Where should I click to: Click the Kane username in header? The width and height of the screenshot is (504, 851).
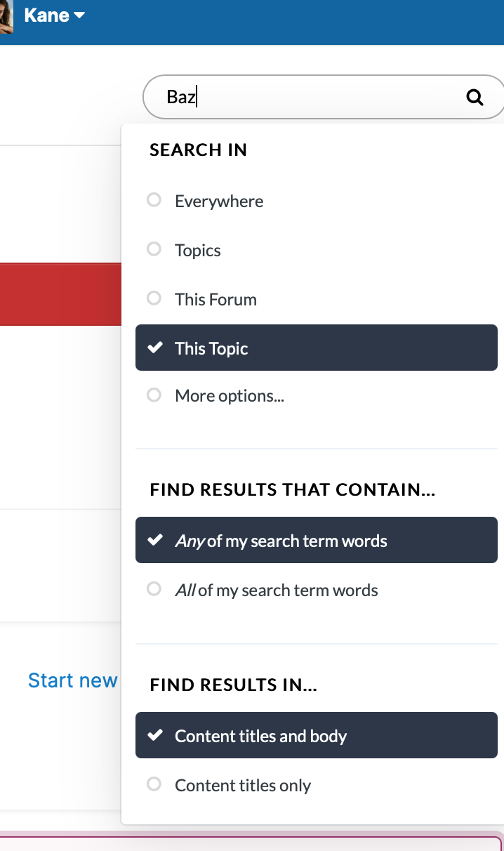tap(46, 15)
